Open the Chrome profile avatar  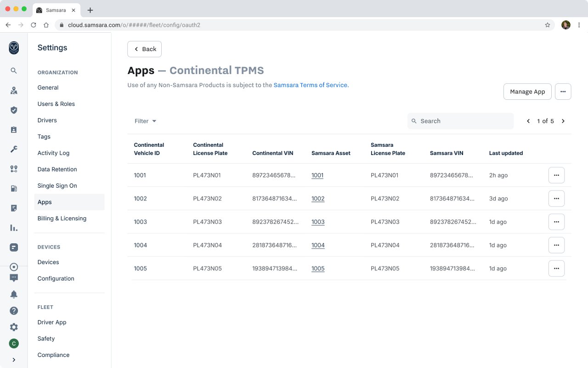pos(566,25)
